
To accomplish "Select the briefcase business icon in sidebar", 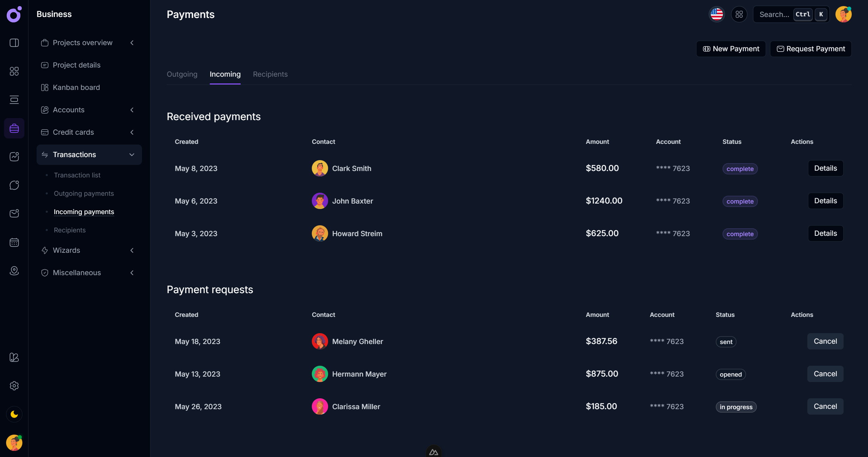I will point(14,128).
